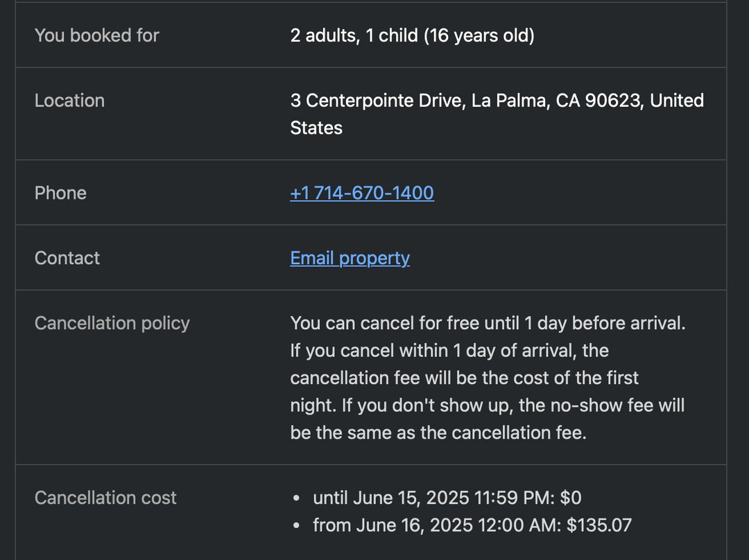Click the '(16 years old)' child age text
Viewport: 749px width, 560px height.
pos(479,35)
